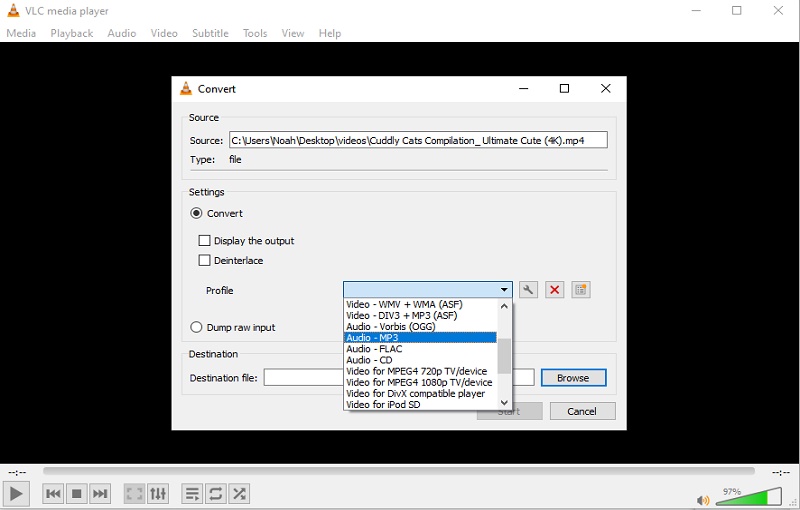This screenshot has width=800, height=510.
Task: Click VLC cone icon in Convert dialog title
Action: (186, 88)
